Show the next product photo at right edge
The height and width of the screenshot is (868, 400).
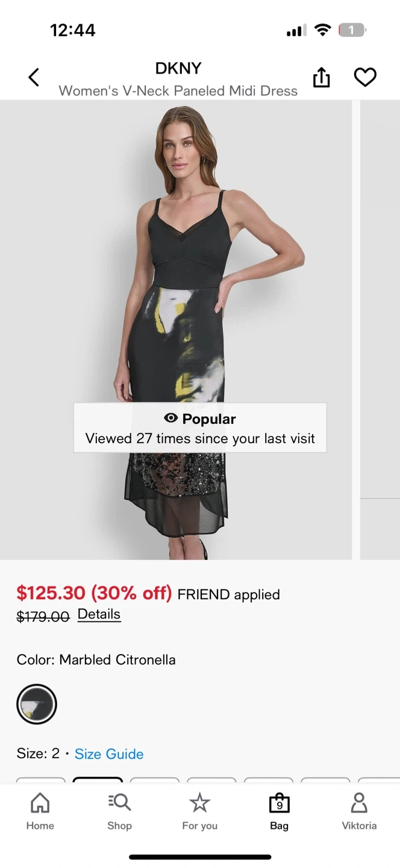coord(380,330)
